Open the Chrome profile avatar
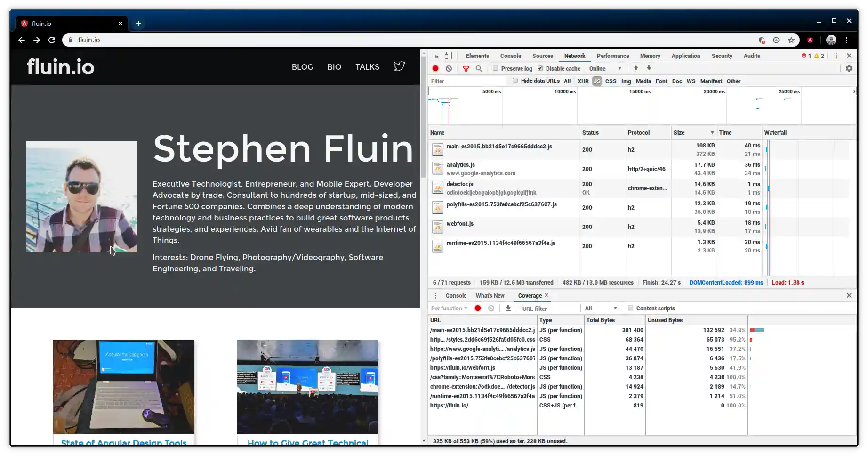The width and height of the screenshot is (868, 456). coord(831,40)
